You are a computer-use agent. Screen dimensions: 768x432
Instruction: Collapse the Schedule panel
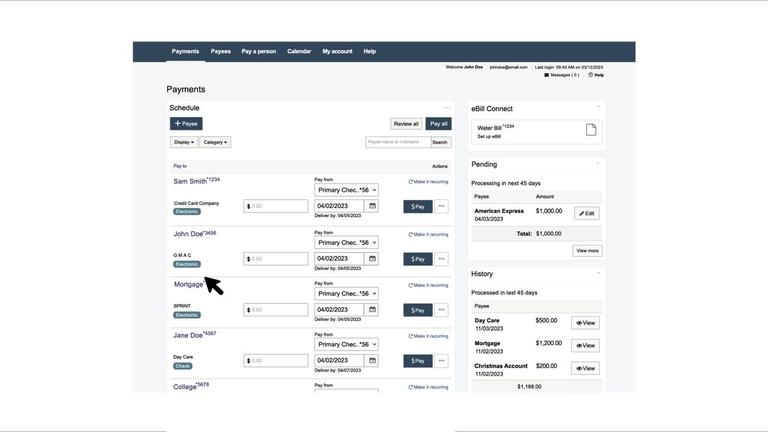click(447, 107)
